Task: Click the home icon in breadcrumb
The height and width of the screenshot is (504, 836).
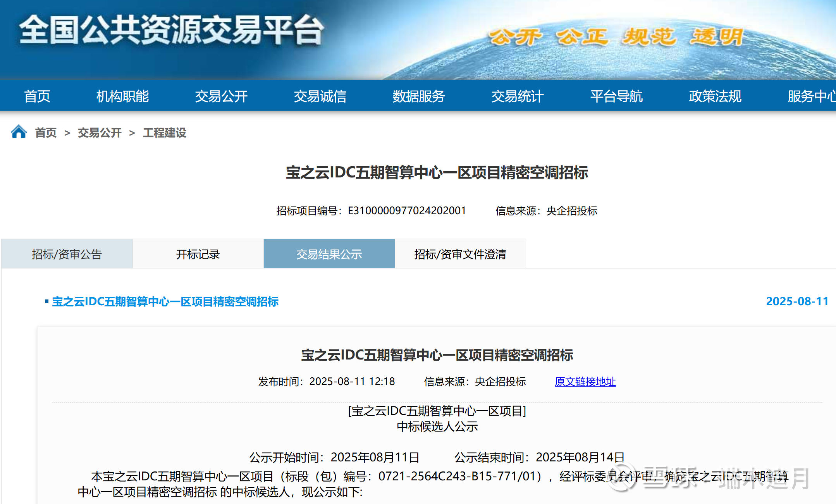Action: [x=19, y=132]
